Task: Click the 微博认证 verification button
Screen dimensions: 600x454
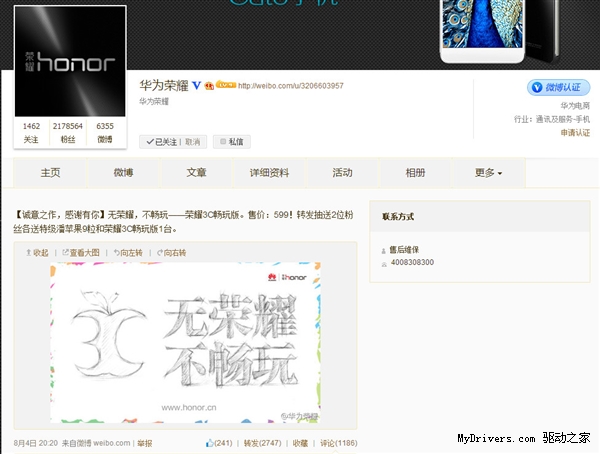Action: pos(558,88)
